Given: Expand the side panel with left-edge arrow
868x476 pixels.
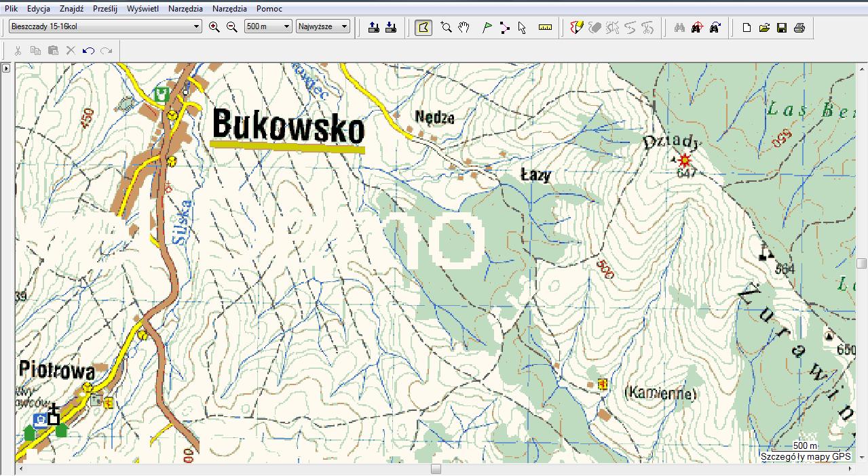Looking at the screenshot, I should tap(6, 68).
